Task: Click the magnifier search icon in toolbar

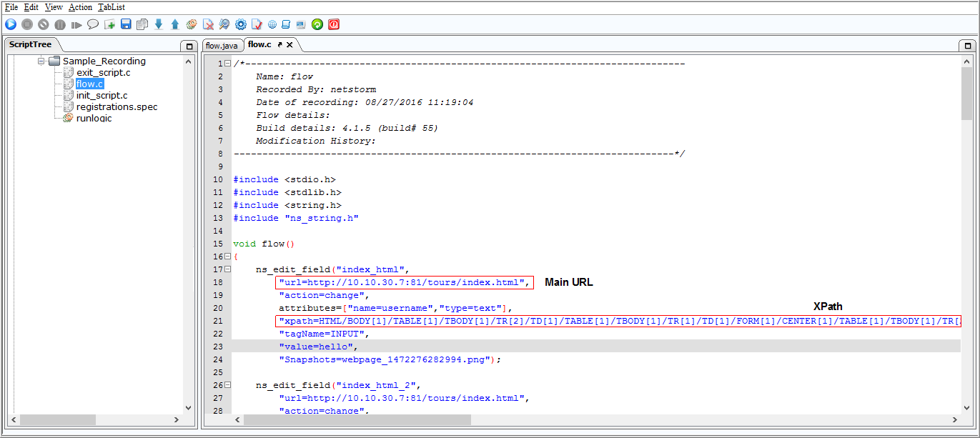Action: coord(224,24)
